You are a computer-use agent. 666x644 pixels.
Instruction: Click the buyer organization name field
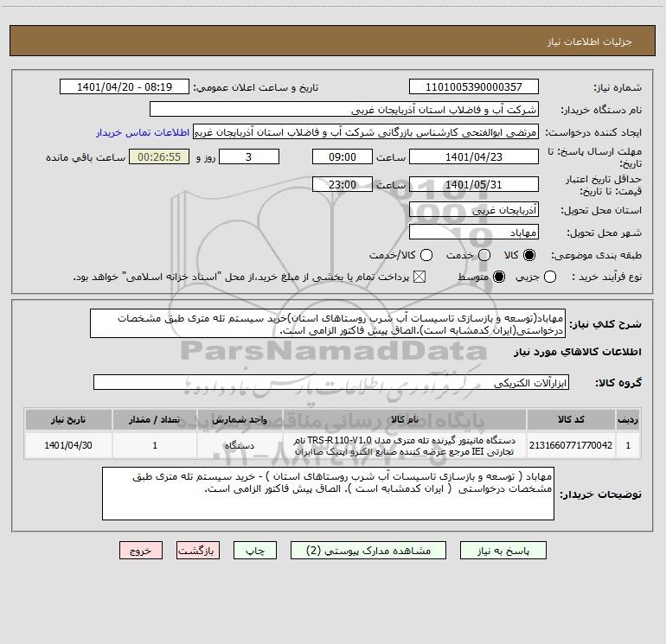click(x=344, y=110)
